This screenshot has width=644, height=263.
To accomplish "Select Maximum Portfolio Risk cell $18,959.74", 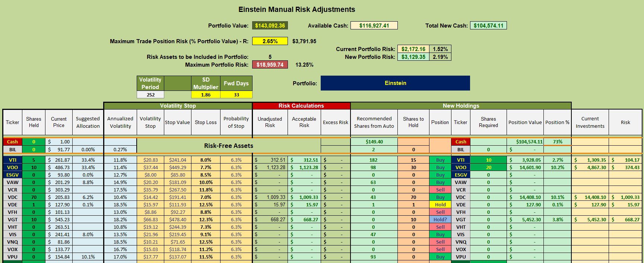I will coord(270,65).
